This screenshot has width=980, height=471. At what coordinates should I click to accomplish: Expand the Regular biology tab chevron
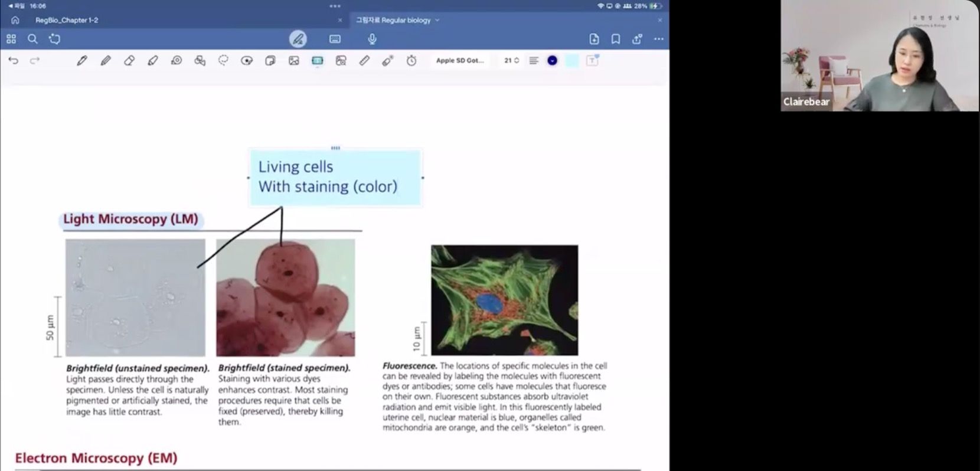437,20
